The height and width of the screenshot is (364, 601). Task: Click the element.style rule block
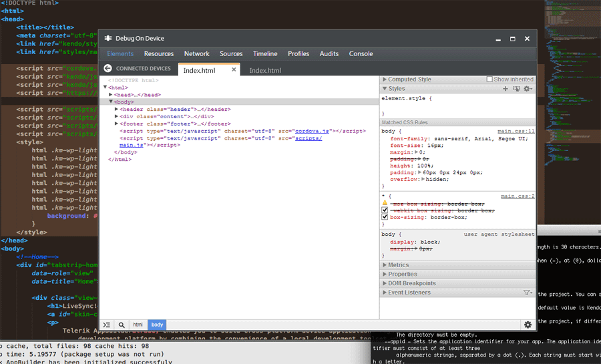coord(457,106)
